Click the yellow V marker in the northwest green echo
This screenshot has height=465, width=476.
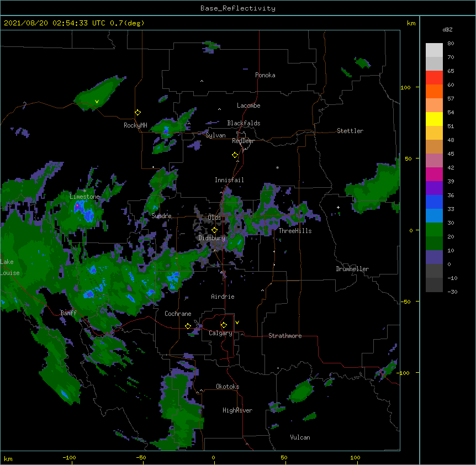97,102
